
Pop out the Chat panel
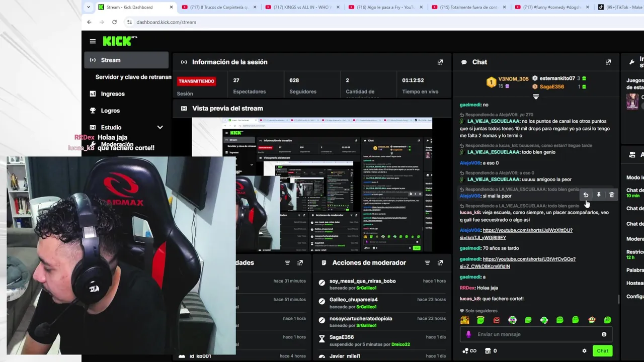tap(608, 62)
